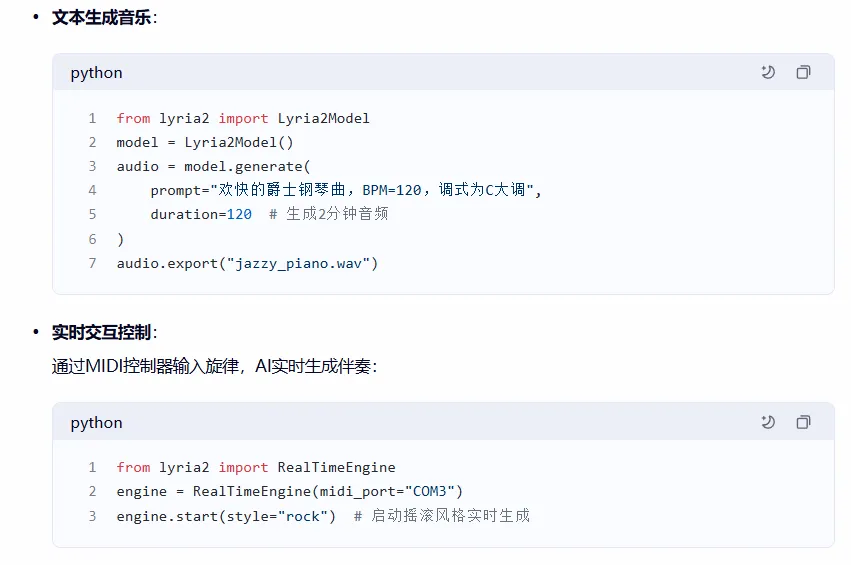Click the "audio = model.generate(" line
The image size is (851, 565).
[x=214, y=166]
